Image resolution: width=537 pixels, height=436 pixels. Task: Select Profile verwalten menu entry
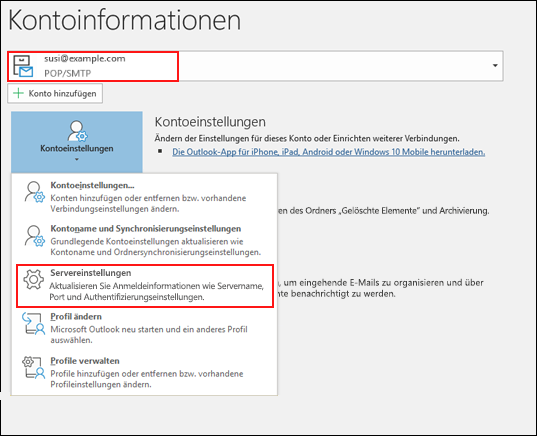point(144,372)
